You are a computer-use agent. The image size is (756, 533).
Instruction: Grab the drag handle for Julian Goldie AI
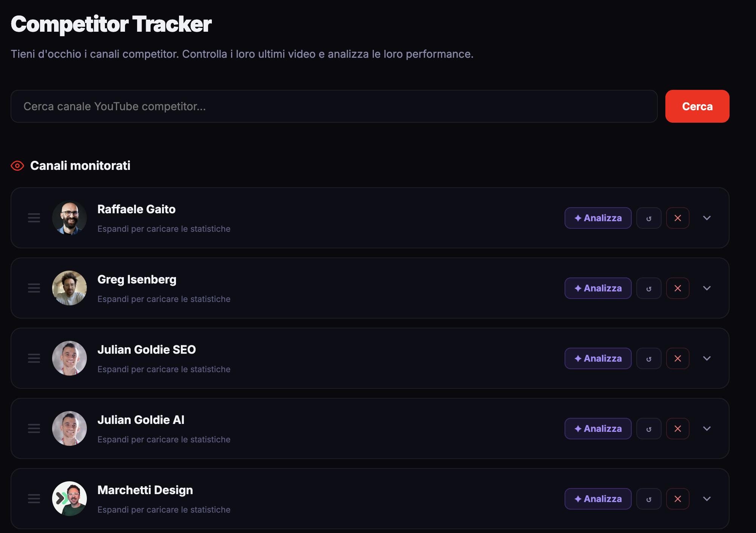point(34,428)
